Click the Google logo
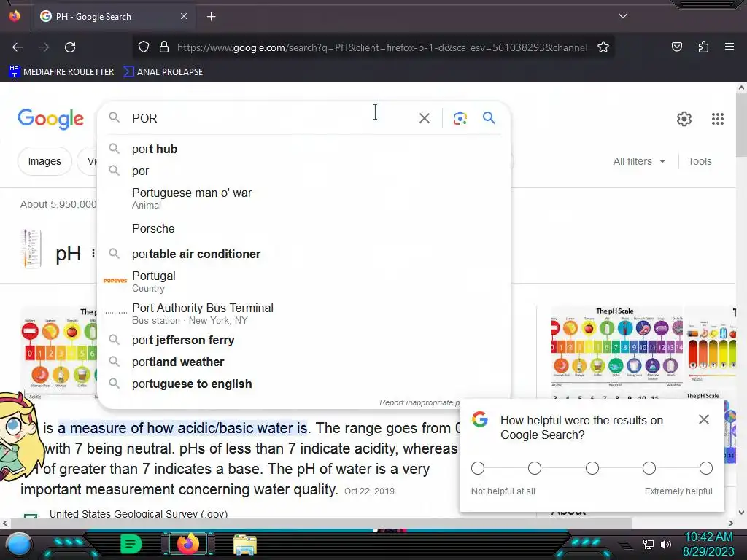Screen dimensions: 747x560 (50, 119)
